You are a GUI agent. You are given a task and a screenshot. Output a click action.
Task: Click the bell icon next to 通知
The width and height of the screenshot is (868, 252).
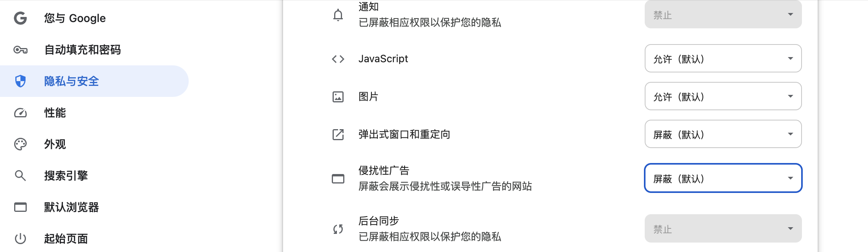point(338,15)
